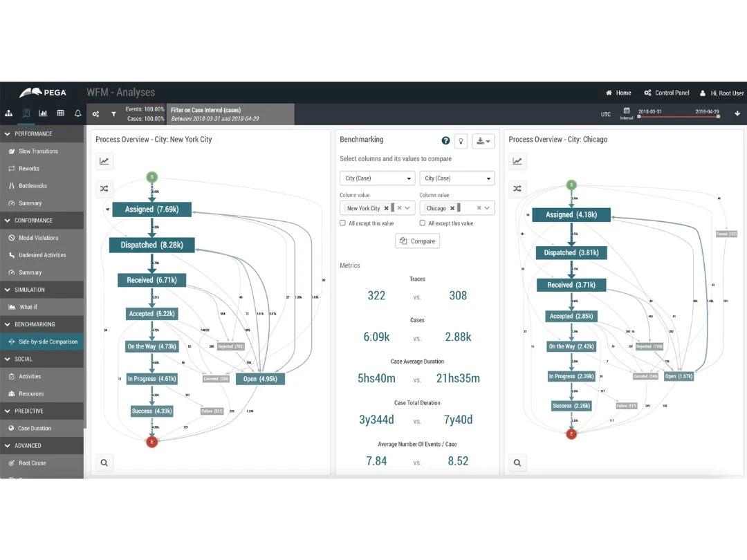Click the lightbulb insights button
This screenshot has height=560, width=747.
[461, 141]
